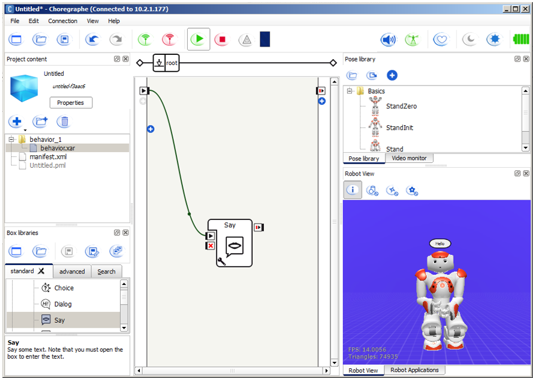Collapse the behavior_1 folder
The height and width of the screenshot is (382, 534).
[x=11, y=139]
